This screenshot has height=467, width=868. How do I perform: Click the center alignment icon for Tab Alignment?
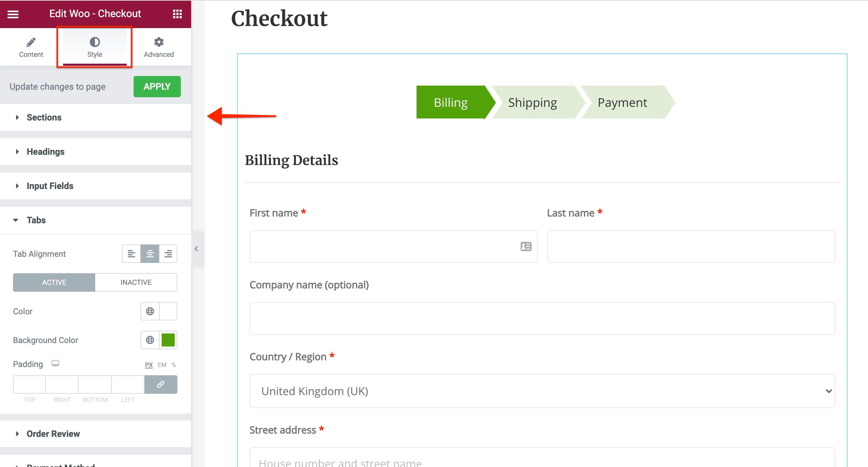pyautogui.click(x=150, y=254)
